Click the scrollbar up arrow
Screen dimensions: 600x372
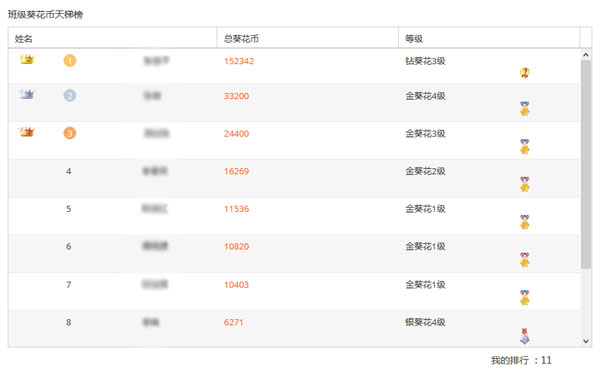click(585, 55)
